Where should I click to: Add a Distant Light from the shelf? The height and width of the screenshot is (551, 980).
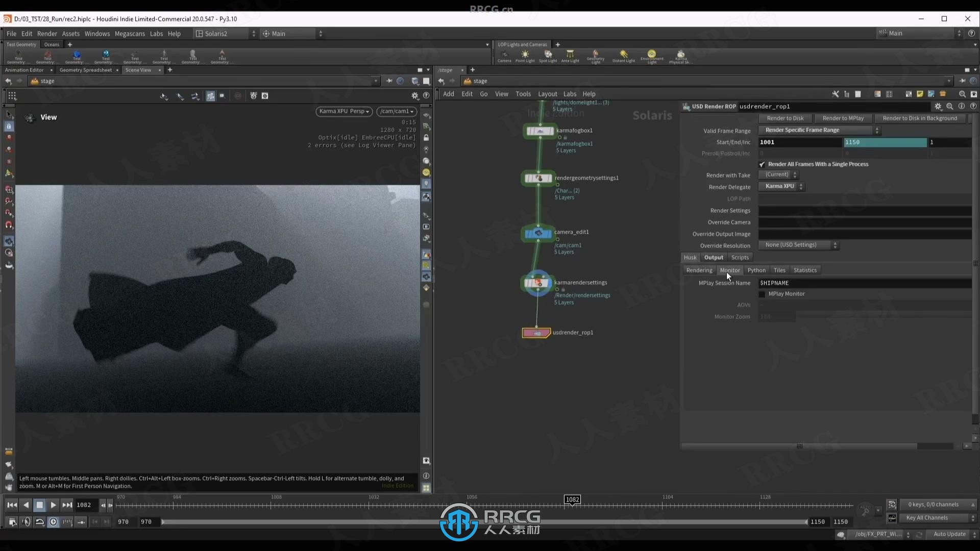tap(623, 56)
